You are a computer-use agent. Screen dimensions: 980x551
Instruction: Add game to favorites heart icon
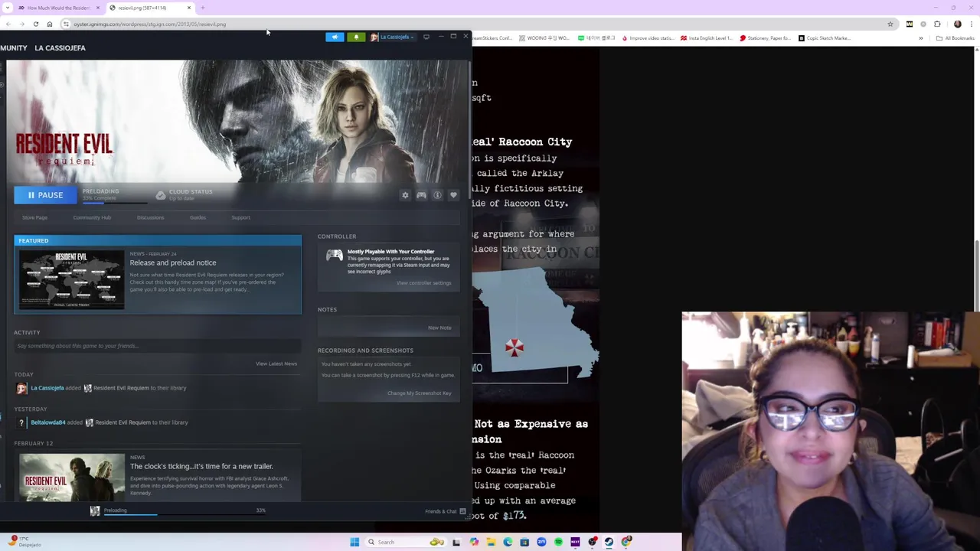tap(453, 195)
